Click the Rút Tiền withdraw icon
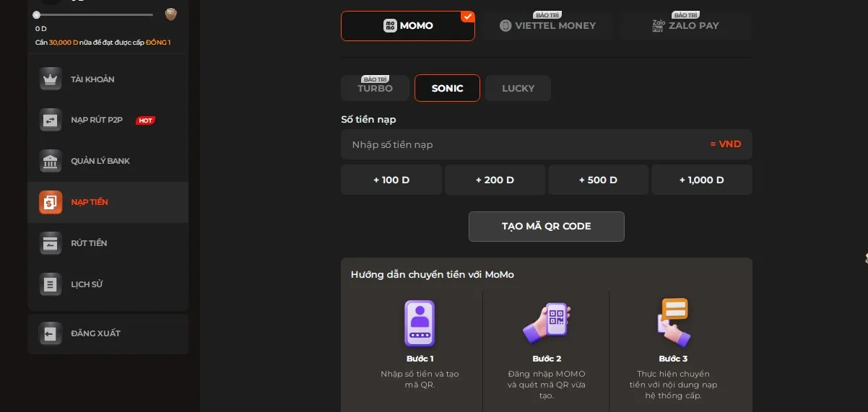Viewport: 868px width, 412px height. tap(51, 243)
